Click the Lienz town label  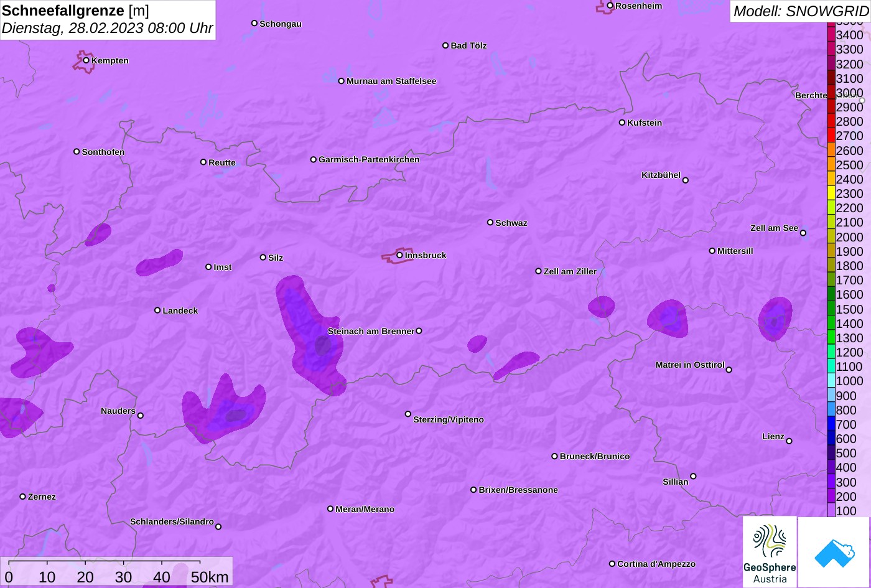[773, 437]
